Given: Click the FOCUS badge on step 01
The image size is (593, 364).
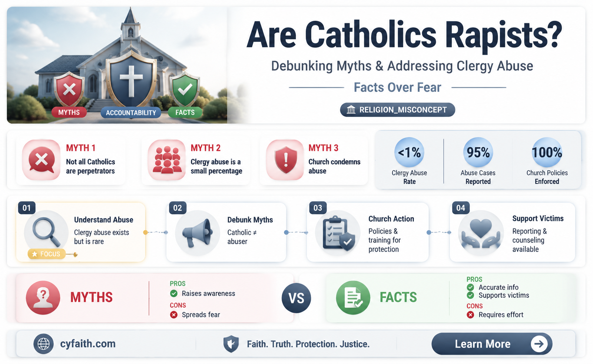Looking at the screenshot, I should tap(46, 254).
